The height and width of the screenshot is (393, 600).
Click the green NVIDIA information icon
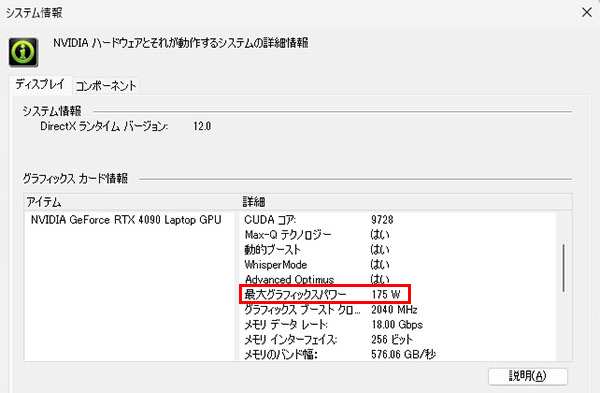coord(24,52)
